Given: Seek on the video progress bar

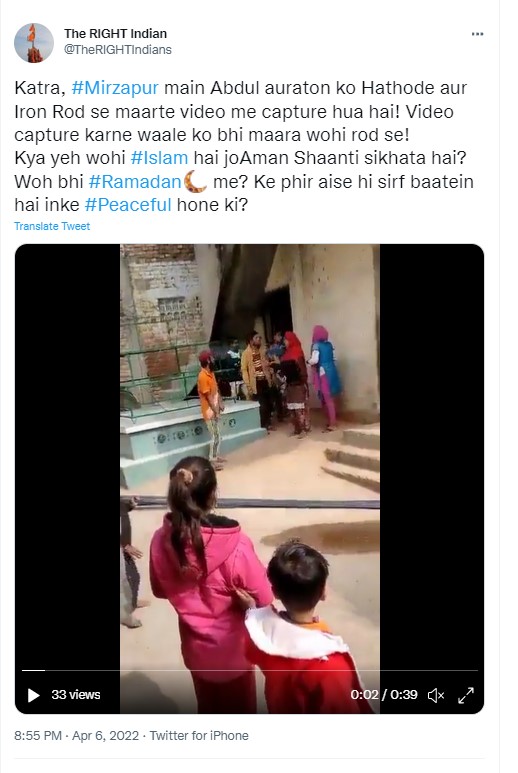Looking at the screenshot, I should pos(249,670).
